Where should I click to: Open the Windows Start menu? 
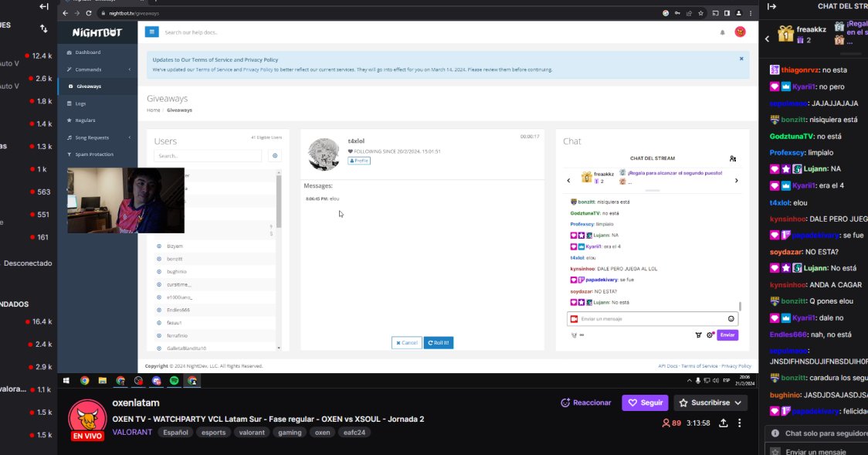click(66, 381)
